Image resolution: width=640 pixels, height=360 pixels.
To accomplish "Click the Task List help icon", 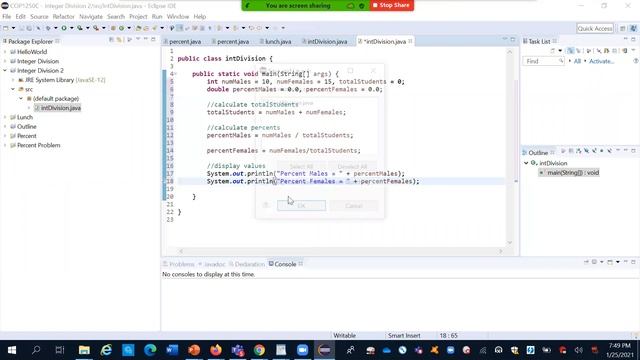I will pos(636,61).
